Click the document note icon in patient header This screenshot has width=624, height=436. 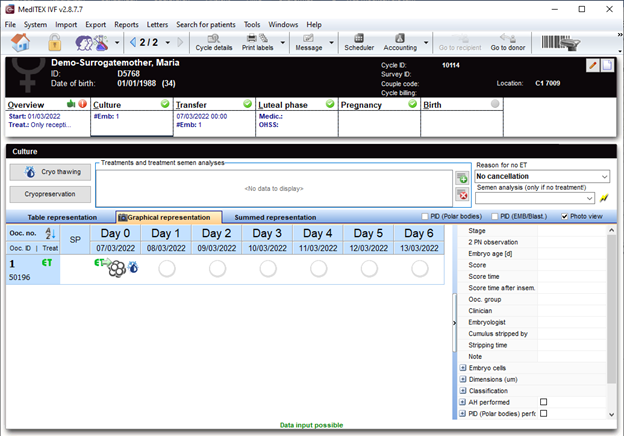[x=607, y=65]
